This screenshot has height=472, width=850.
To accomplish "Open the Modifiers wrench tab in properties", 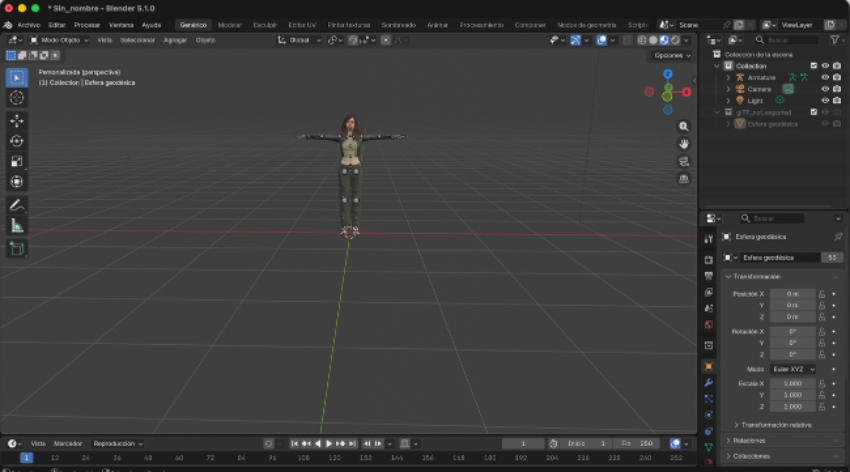I will (x=708, y=383).
